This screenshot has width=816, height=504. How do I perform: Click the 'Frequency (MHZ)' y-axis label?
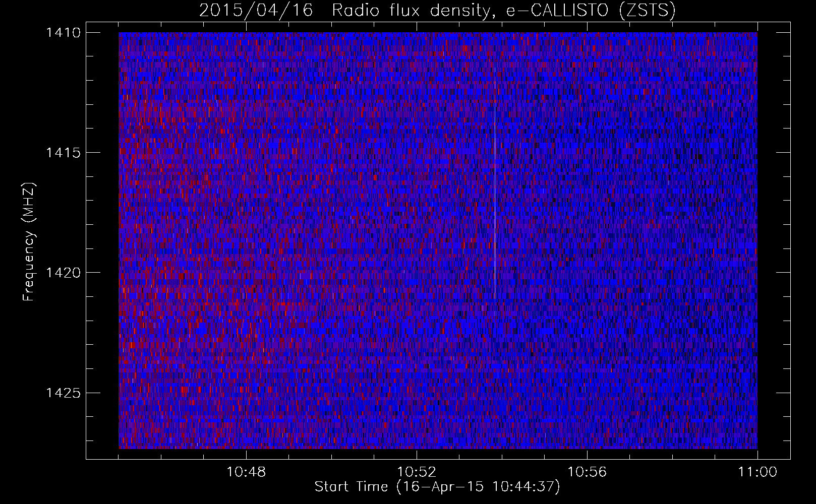[x=29, y=242]
